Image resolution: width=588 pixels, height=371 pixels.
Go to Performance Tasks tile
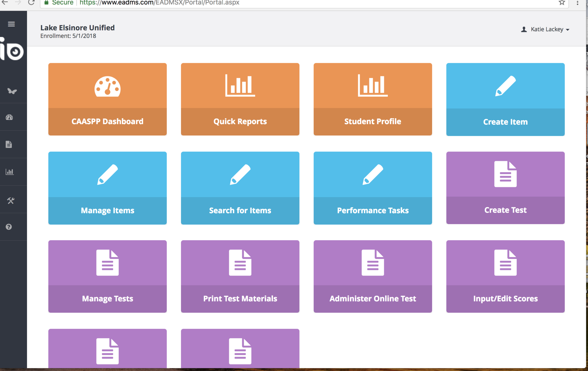[373, 188]
